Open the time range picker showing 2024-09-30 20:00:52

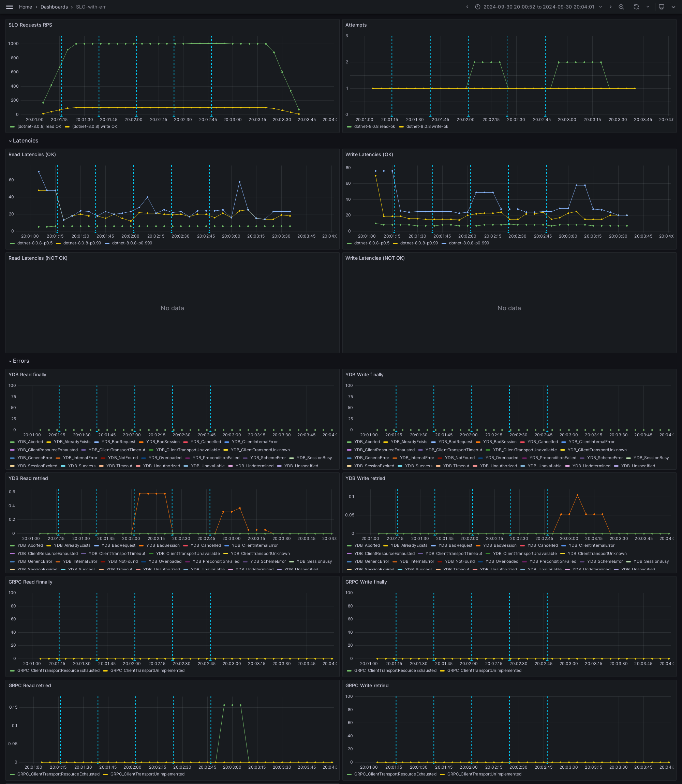[x=538, y=7]
